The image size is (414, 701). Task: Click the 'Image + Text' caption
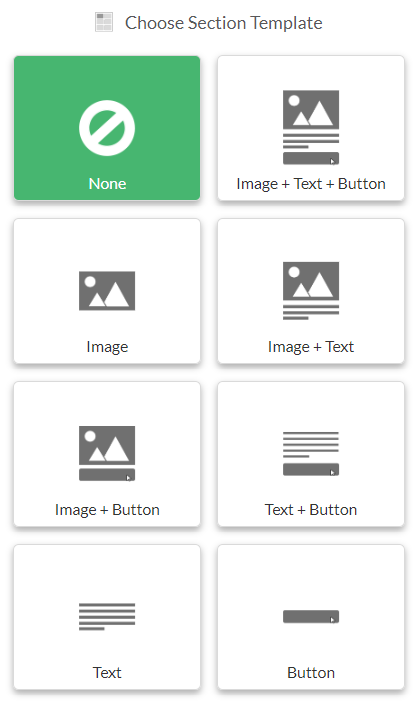(311, 346)
